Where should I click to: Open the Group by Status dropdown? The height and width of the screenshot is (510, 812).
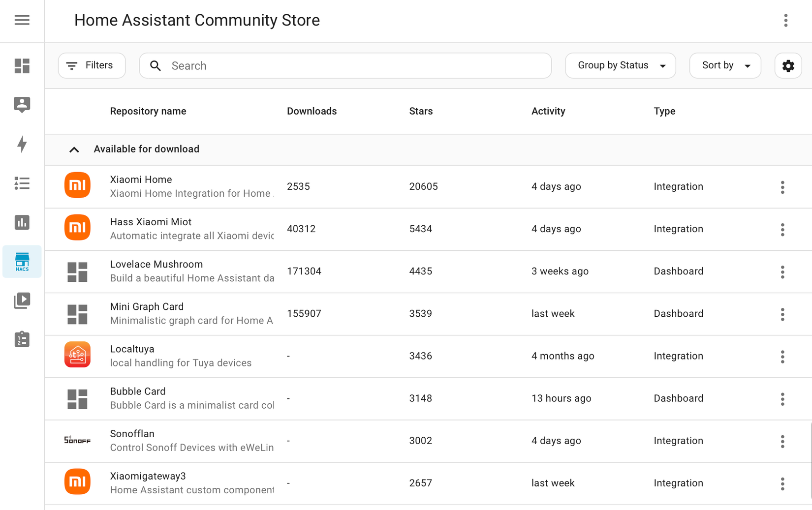click(620, 65)
